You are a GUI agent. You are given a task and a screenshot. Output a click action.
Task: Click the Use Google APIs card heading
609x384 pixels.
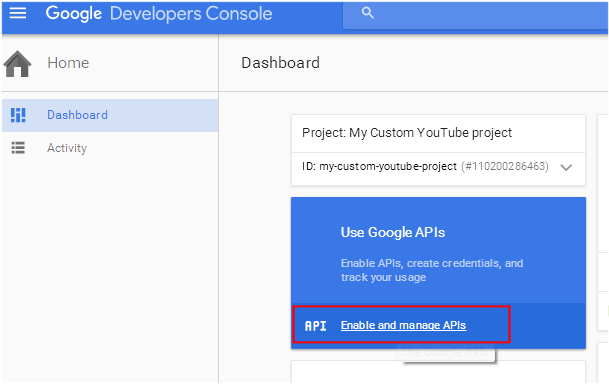[x=393, y=232]
